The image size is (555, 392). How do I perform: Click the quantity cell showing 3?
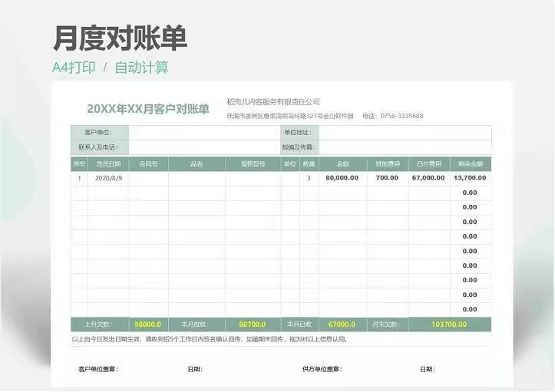click(x=309, y=178)
